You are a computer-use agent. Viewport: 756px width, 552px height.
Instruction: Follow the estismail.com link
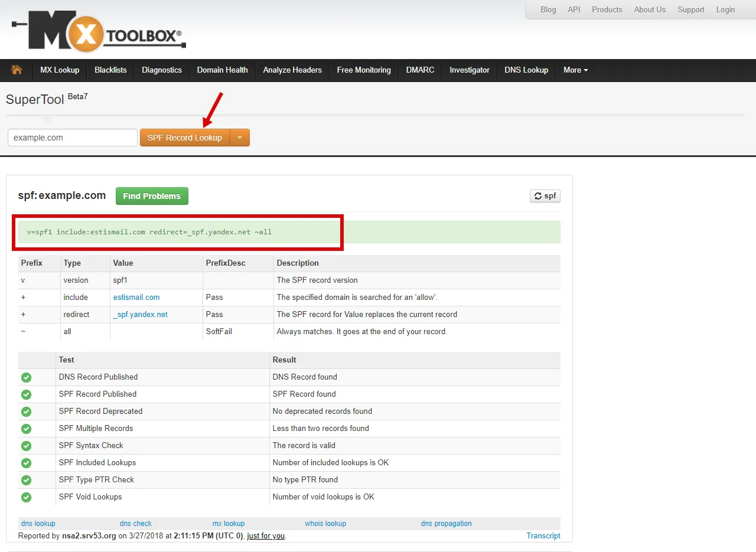coord(136,298)
